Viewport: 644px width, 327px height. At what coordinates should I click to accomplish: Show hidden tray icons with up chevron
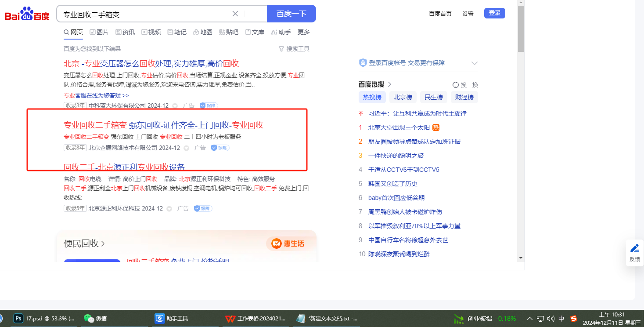[x=530, y=319]
